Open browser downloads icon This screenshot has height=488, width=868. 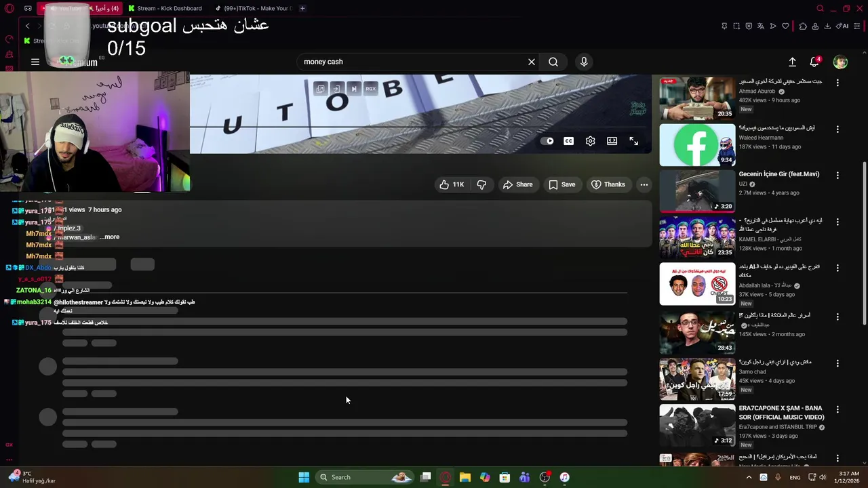827,26
